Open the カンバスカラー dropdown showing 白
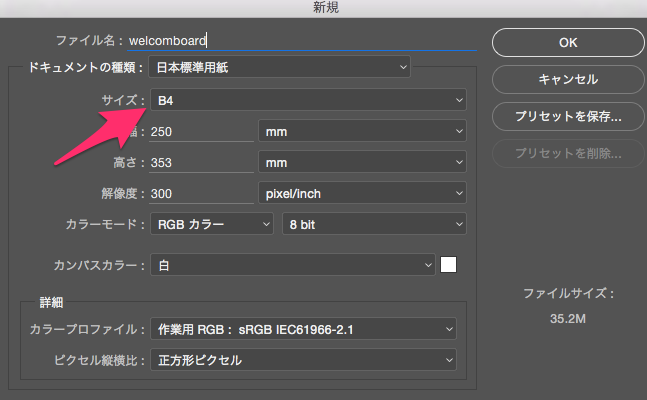This screenshot has height=400, width=647. (x=293, y=265)
